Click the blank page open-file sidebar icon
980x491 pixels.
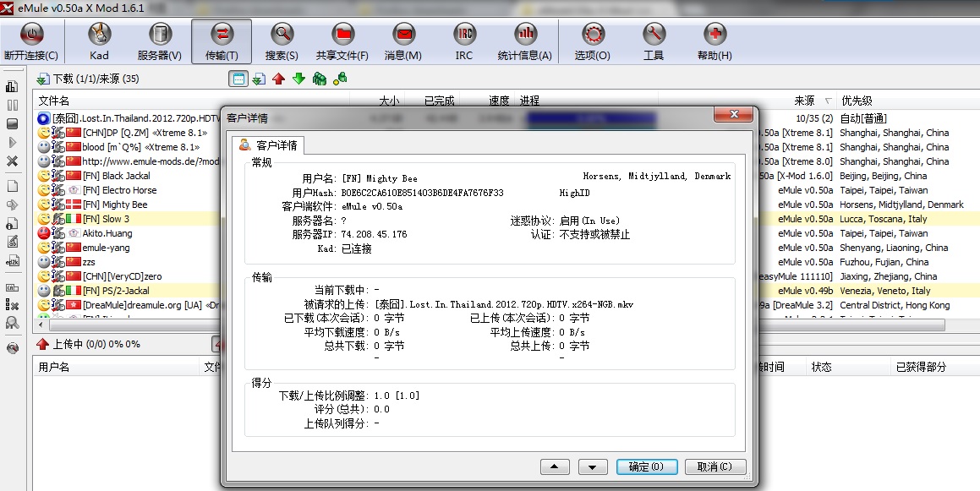tap(12, 186)
